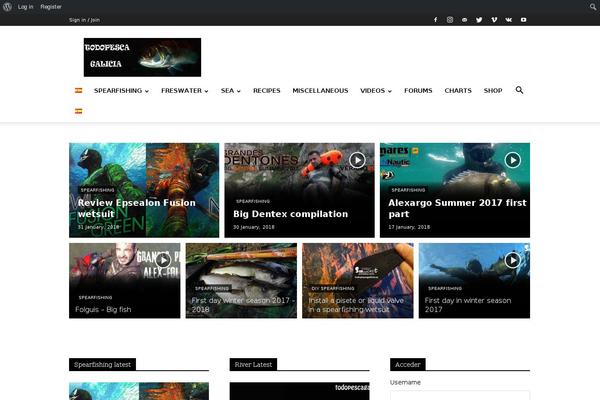Open the Folguis – Big fish post
The height and width of the screenshot is (400, 600).
(x=103, y=310)
